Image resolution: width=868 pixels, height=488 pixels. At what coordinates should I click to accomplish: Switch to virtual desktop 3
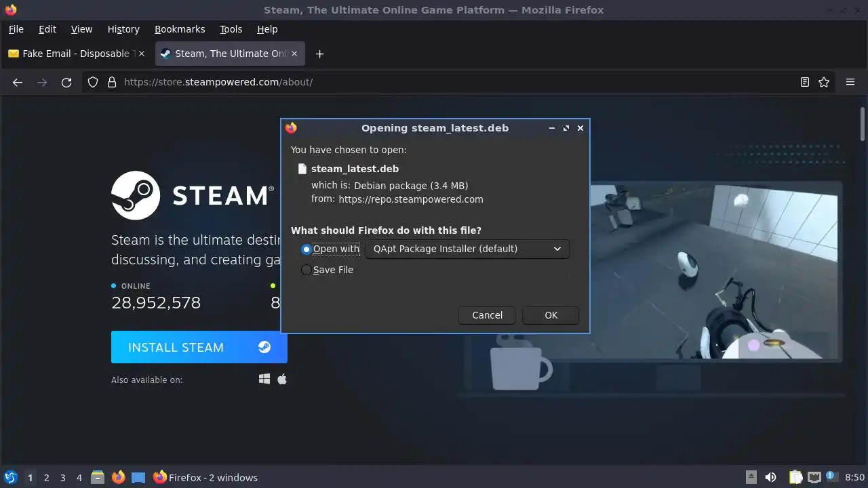(x=62, y=478)
